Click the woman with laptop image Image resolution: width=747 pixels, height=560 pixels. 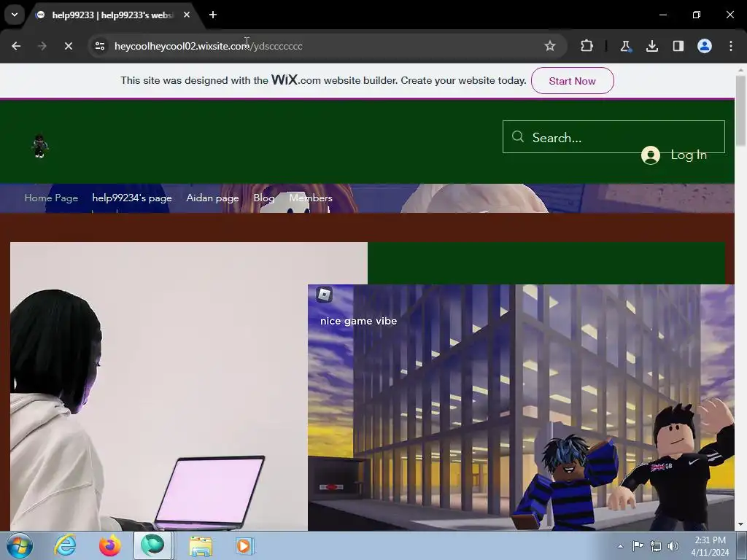tap(158, 386)
